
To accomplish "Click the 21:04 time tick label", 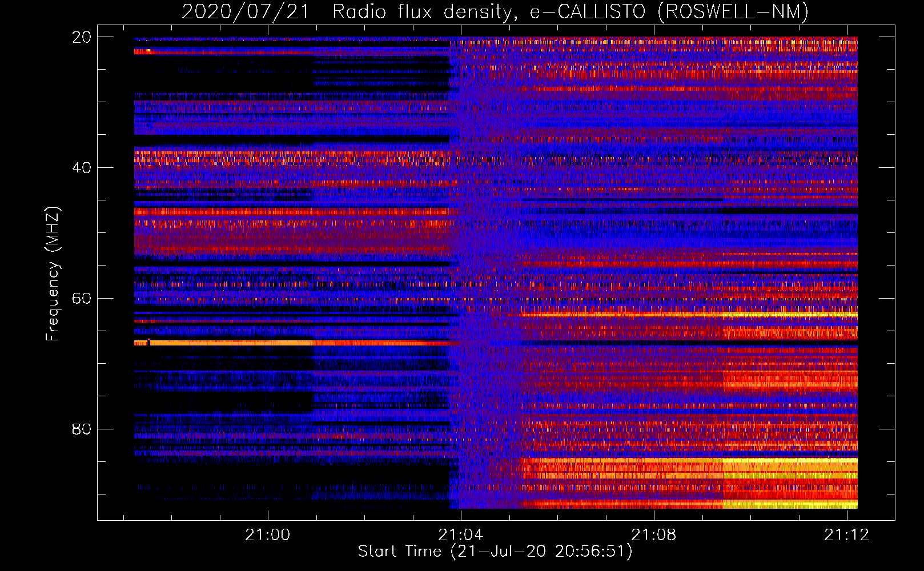I will pos(460,534).
